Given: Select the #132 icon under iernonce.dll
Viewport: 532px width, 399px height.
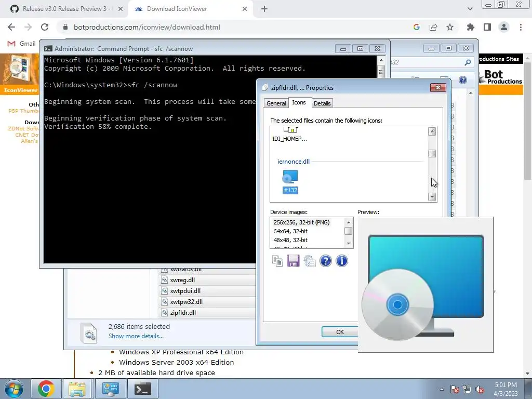Looking at the screenshot, I should [x=290, y=182].
